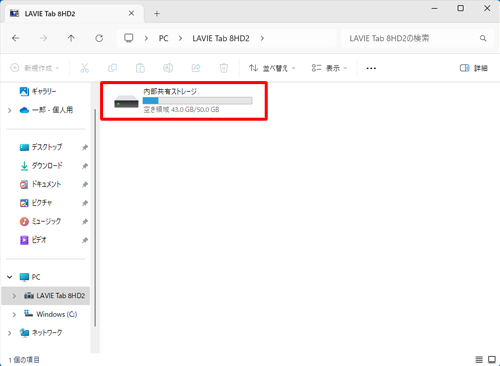This screenshot has width=500, height=366.
Task: Open ドキュメント in quick access
Action: pos(40,184)
